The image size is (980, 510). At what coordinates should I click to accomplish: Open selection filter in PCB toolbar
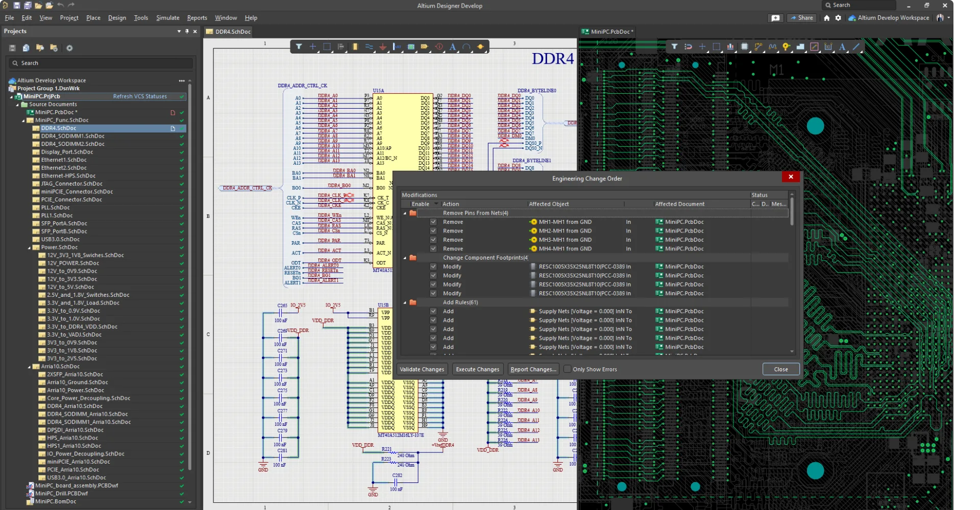(674, 46)
